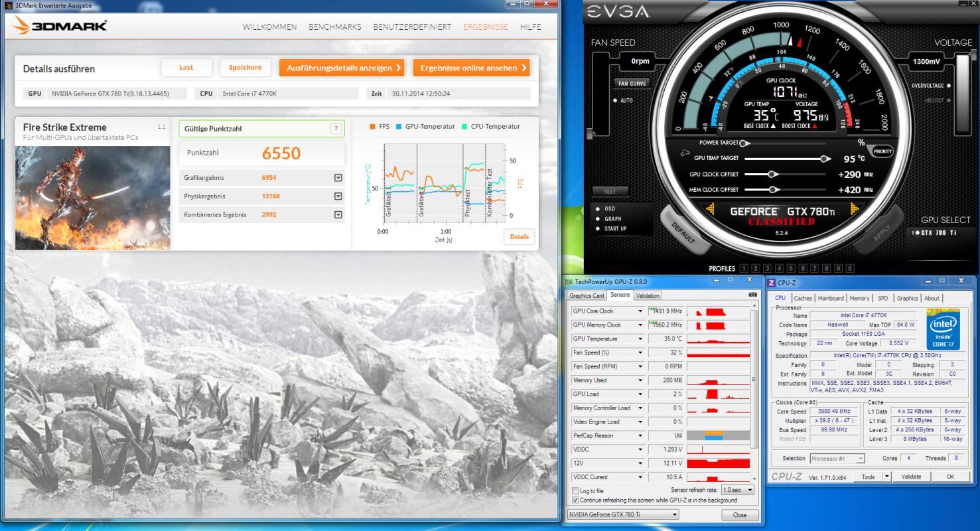The width and height of the screenshot is (980, 531).
Task: Expand the Kombiniertes Ergebnis score details
Action: tap(338, 215)
